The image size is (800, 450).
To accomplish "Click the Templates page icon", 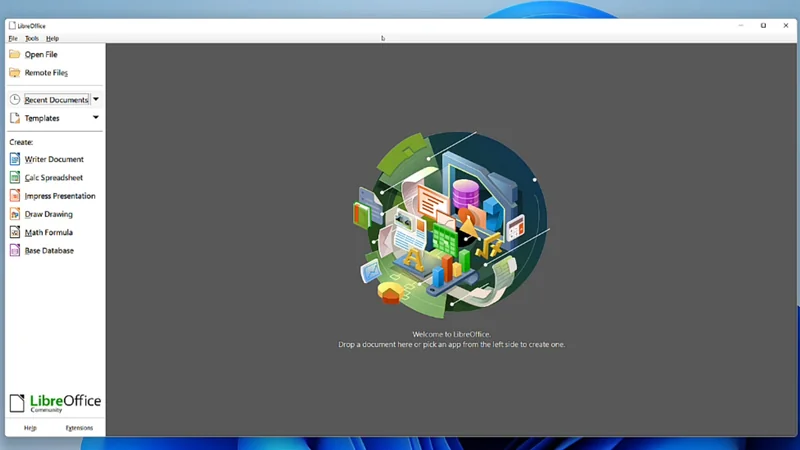I will pos(15,118).
